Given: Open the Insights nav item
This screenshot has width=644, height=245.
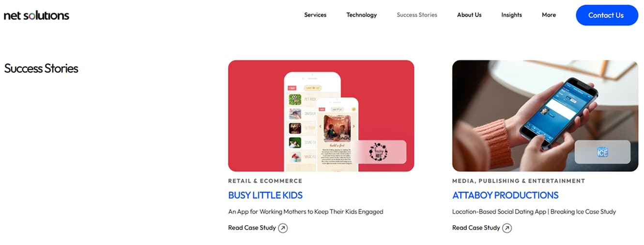Looking at the screenshot, I should click(x=512, y=15).
